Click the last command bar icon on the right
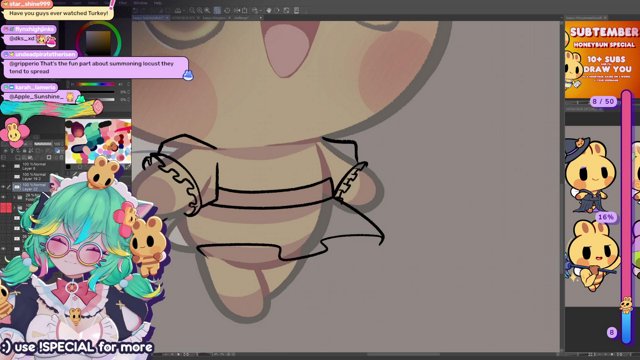640x360 pixels. point(296,10)
